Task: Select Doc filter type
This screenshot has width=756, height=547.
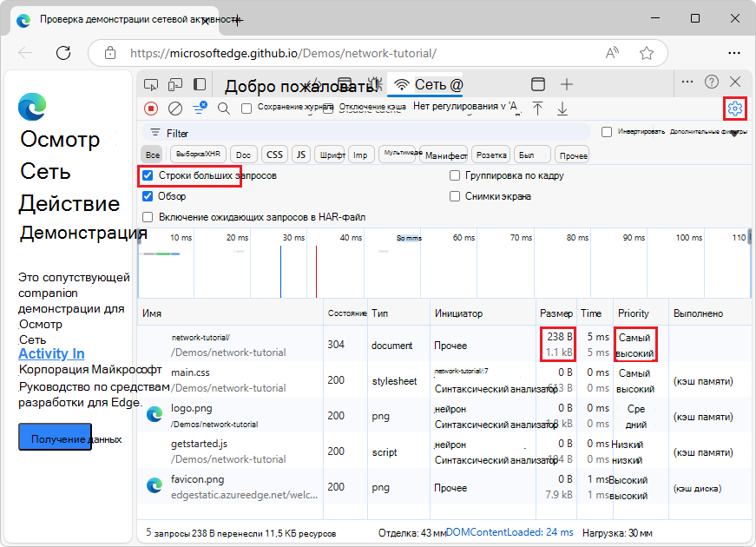Action: [x=244, y=155]
